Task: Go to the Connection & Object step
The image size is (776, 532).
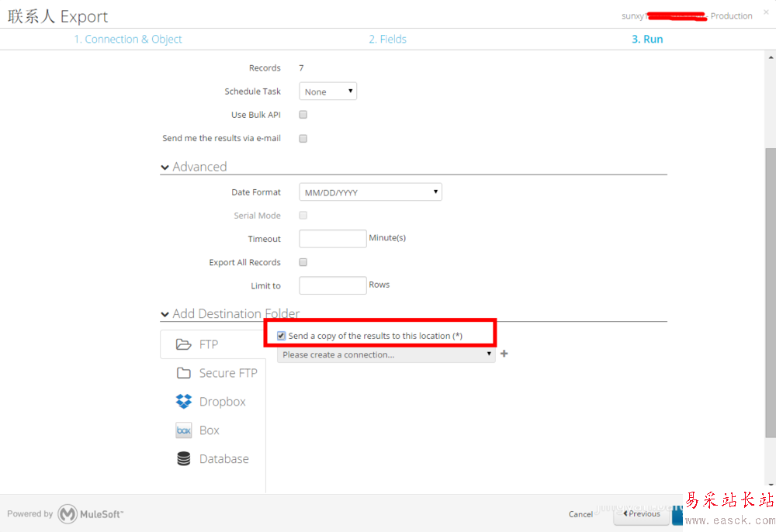Action: coord(128,40)
